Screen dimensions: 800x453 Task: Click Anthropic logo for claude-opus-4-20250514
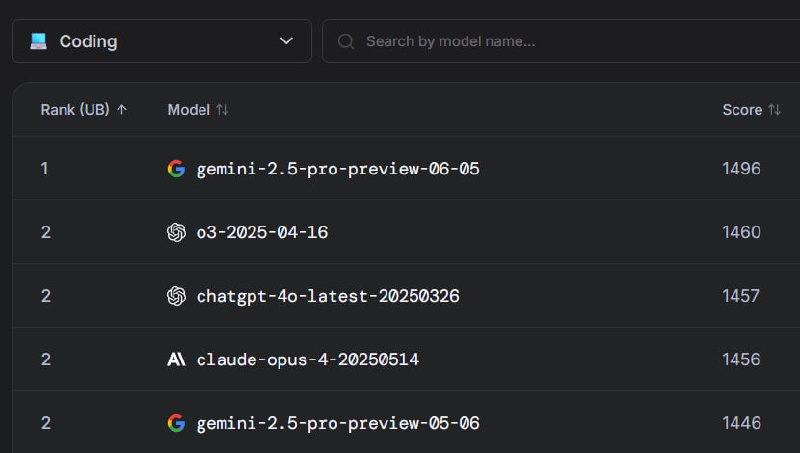[176, 360]
